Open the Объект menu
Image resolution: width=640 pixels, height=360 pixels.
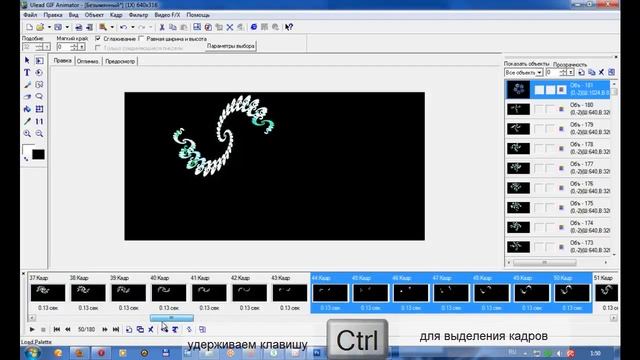[x=94, y=15]
